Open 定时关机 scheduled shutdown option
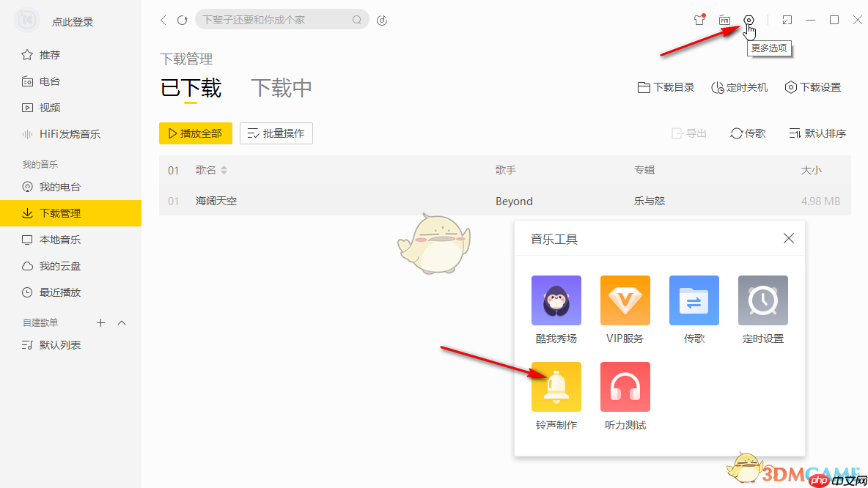Viewport: 868px width, 488px height. [x=739, y=86]
